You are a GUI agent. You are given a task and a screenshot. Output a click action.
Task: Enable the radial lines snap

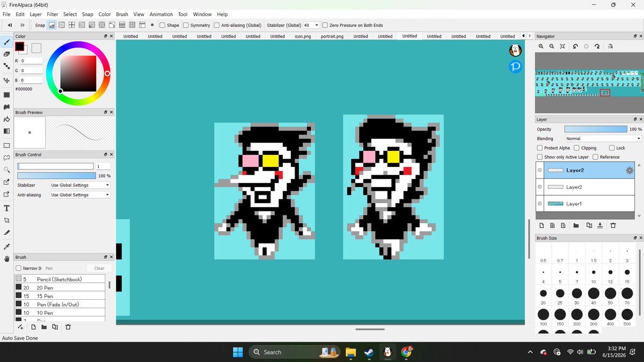click(91, 25)
